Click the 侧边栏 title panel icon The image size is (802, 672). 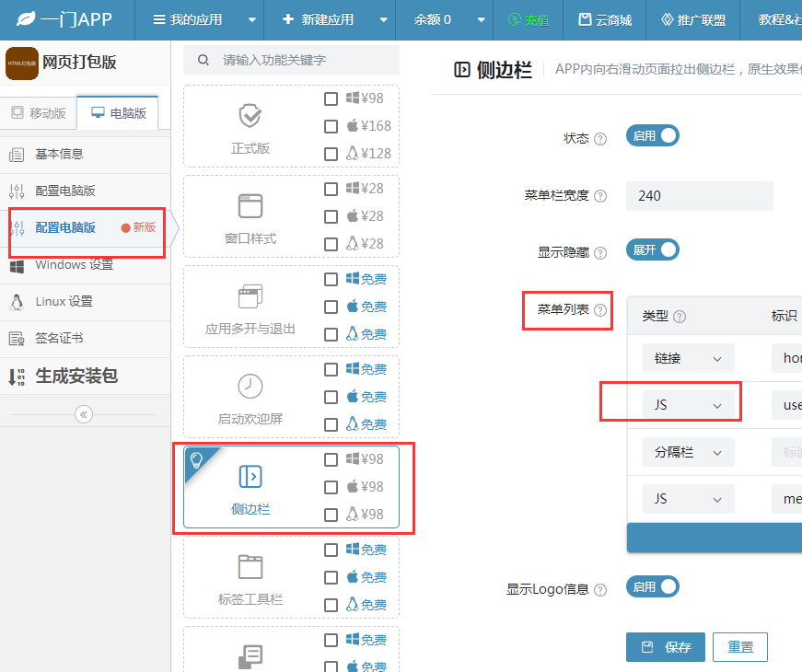462,70
